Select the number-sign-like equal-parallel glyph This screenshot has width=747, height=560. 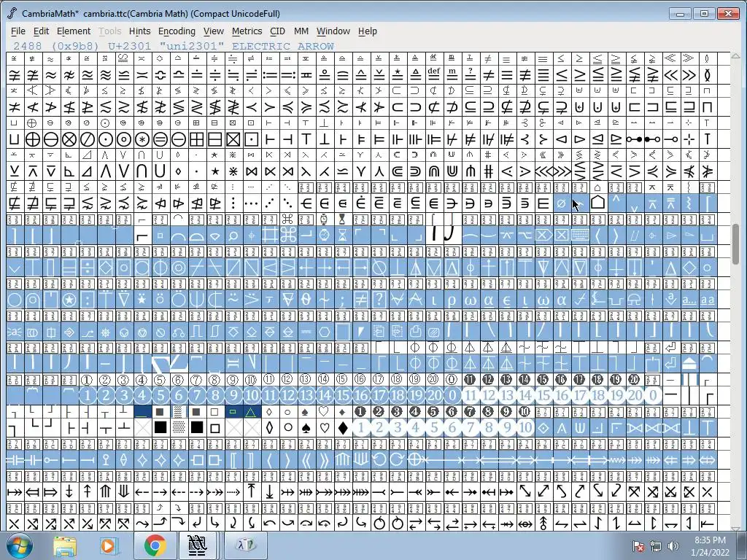tap(488, 171)
